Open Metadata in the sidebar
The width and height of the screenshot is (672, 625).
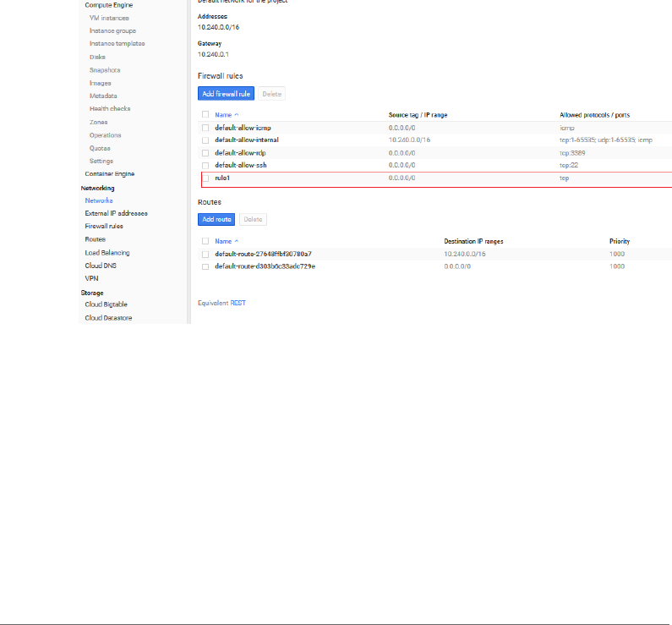coord(103,96)
